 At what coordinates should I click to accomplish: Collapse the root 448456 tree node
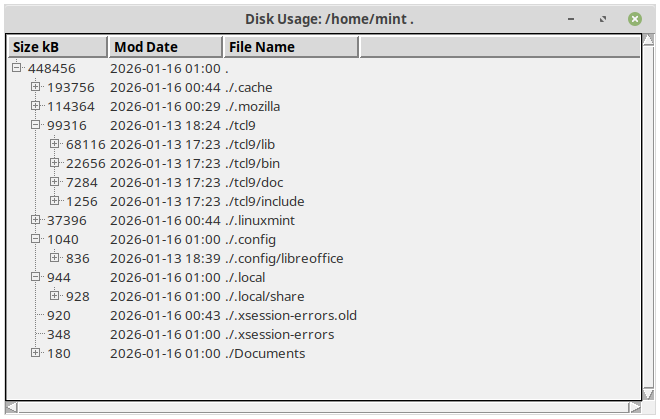pyautogui.click(x=17, y=68)
